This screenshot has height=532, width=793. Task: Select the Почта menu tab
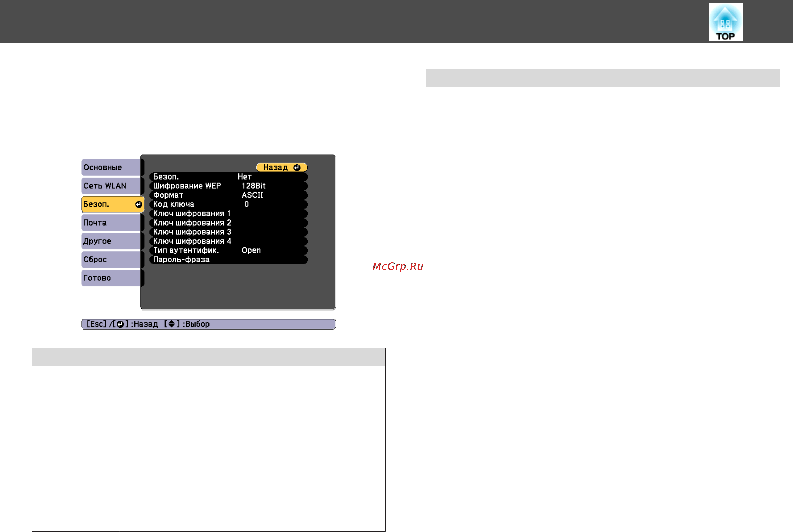pyautogui.click(x=111, y=223)
